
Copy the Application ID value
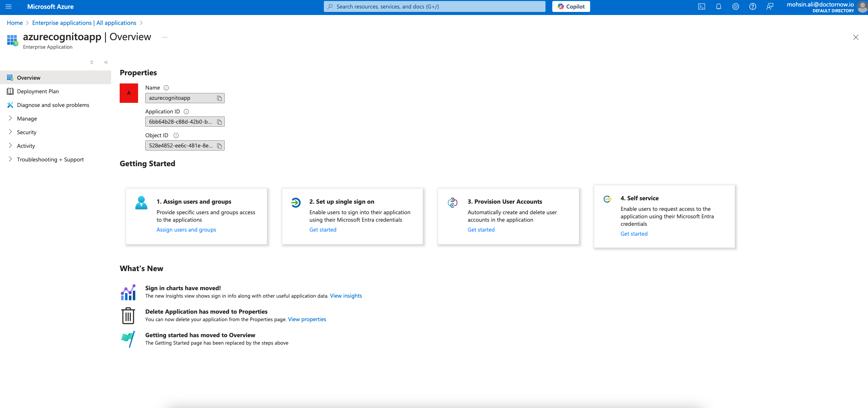(x=219, y=122)
